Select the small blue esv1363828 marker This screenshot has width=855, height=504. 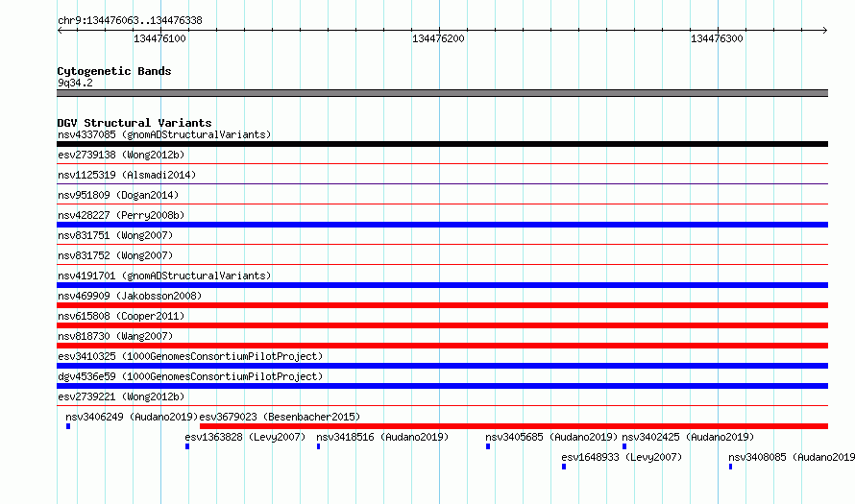(x=187, y=446)
